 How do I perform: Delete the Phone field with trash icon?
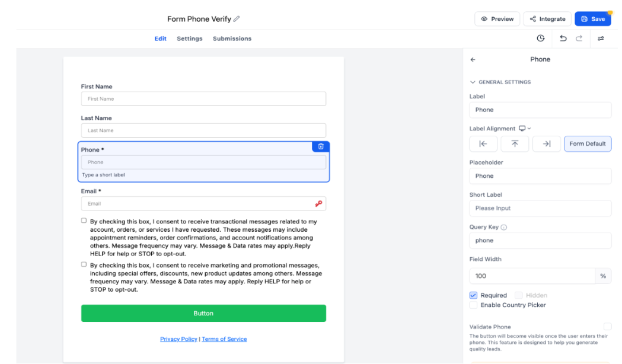pos(321,146)
